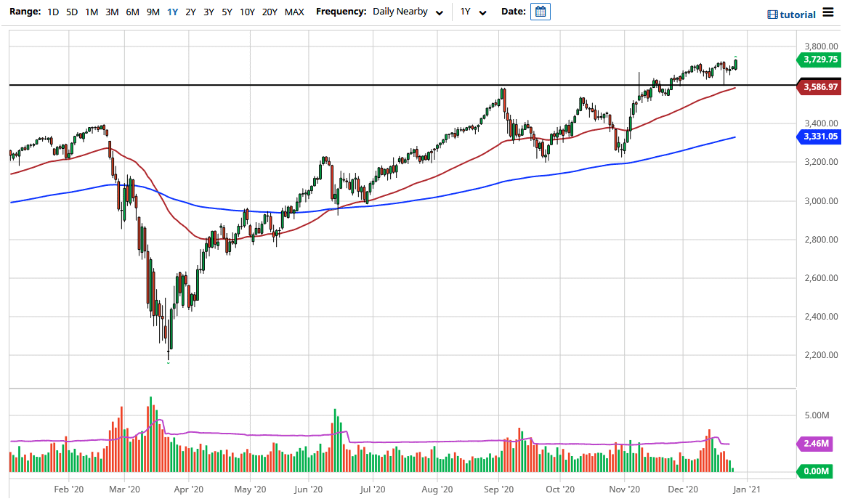Viewport: 842px width, 504px height.
Task: Switch to the MAX range
Action: (294, 12)
